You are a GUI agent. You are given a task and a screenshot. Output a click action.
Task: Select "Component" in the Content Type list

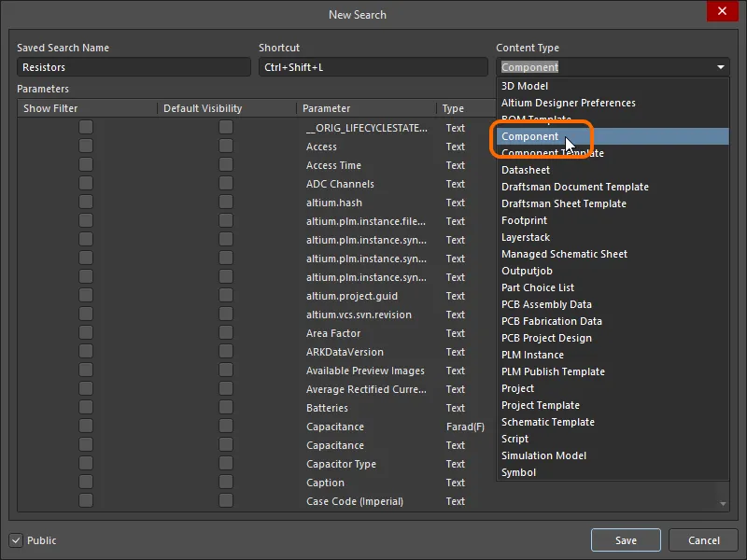click(x=529, y=136)
